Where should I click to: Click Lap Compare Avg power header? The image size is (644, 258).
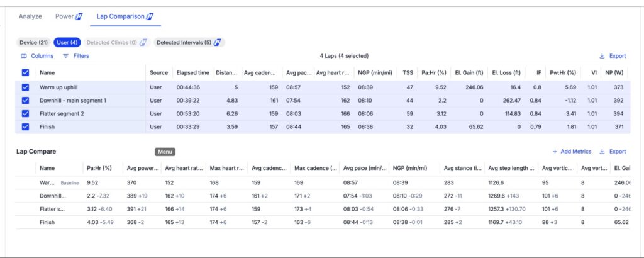coord(143,168)
